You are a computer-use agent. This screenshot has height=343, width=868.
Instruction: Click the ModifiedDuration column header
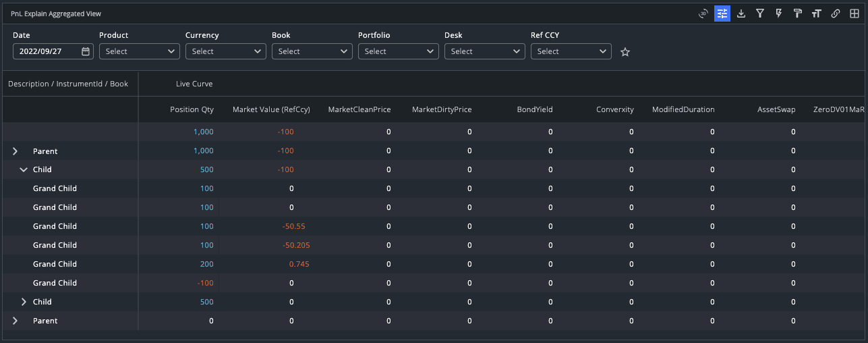coord(683,109)
